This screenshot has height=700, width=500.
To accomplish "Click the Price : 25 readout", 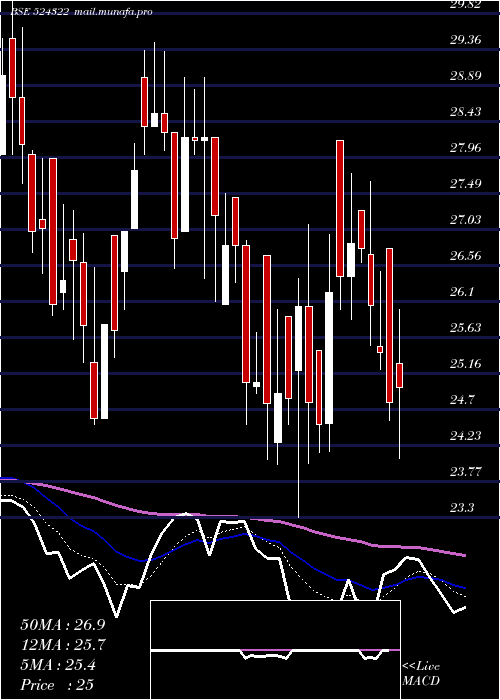I will click(57, 685).
